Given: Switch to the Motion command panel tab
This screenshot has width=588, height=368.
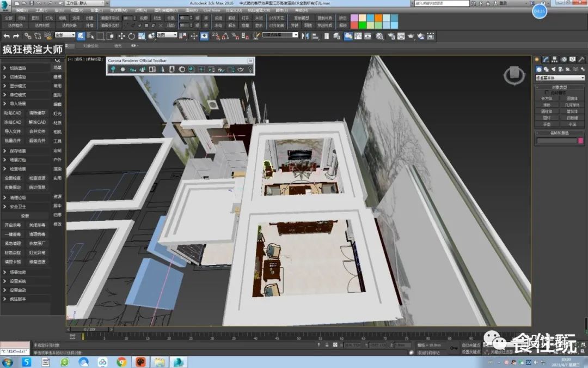Looking at the screenshot, I should pyautogui.click(x=563, y=59).
